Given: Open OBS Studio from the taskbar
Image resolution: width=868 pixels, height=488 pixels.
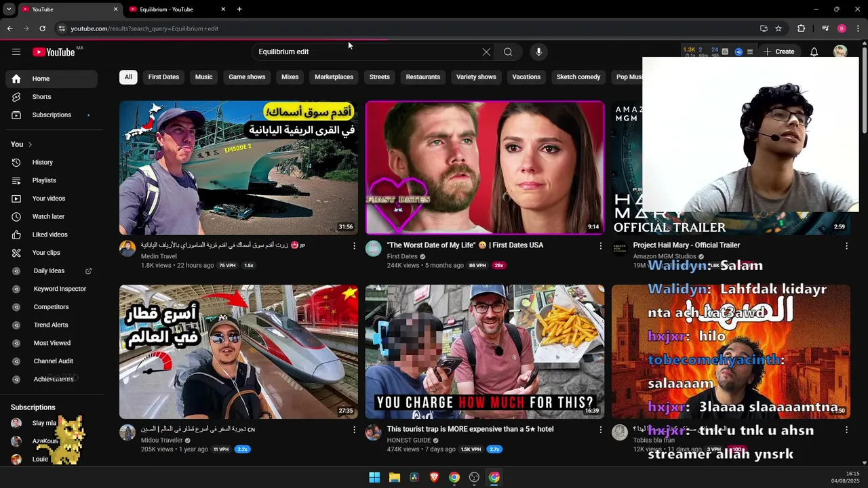Looking at the screenshot, I should (474, 477).
